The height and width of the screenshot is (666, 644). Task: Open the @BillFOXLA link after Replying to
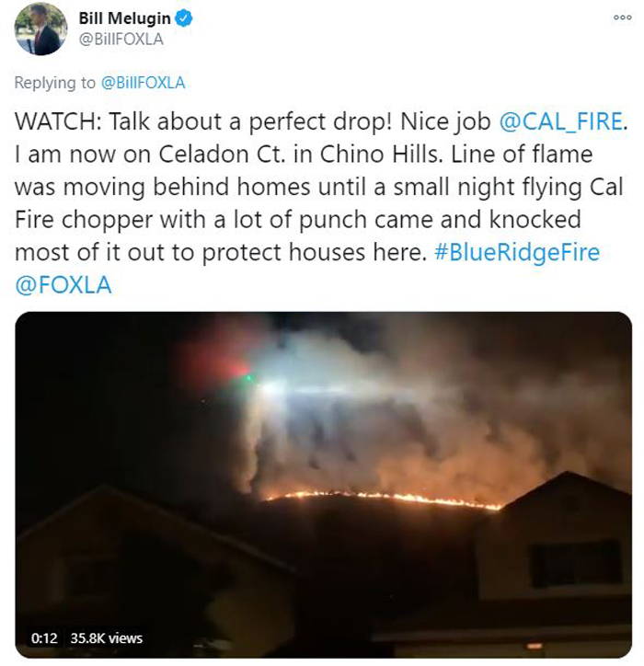[x=144, y=83]
